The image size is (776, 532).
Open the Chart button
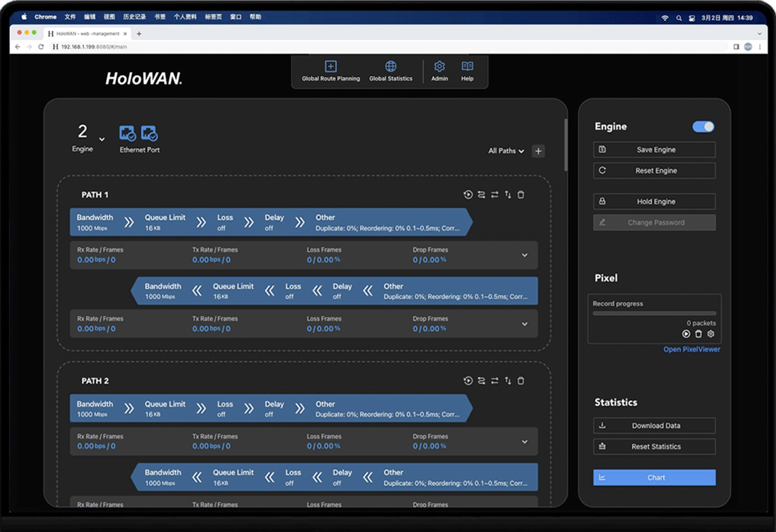coord(654,477)
